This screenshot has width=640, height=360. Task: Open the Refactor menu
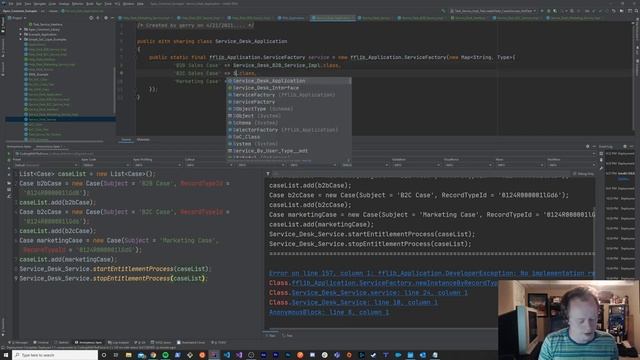click(x=77, y=4)
